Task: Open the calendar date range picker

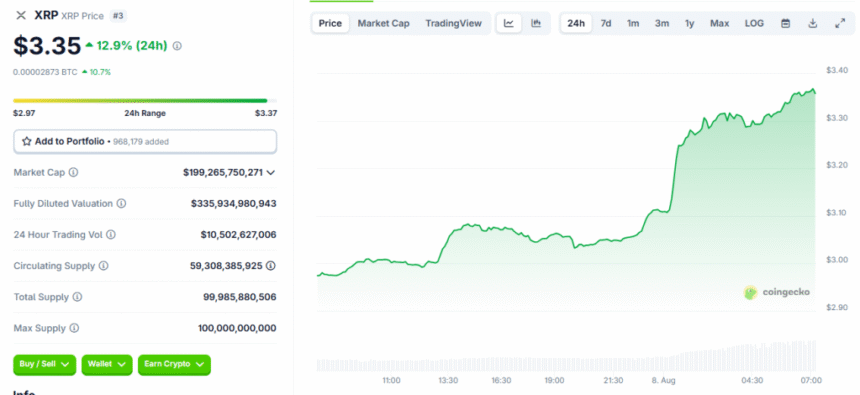Action: tap(785, 24)
